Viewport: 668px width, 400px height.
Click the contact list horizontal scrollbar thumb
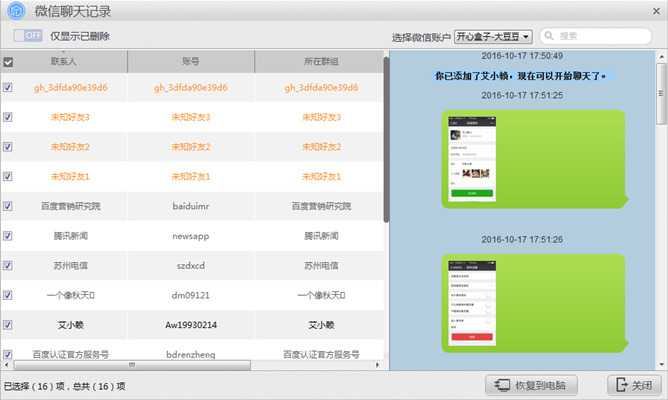point(132,365)
